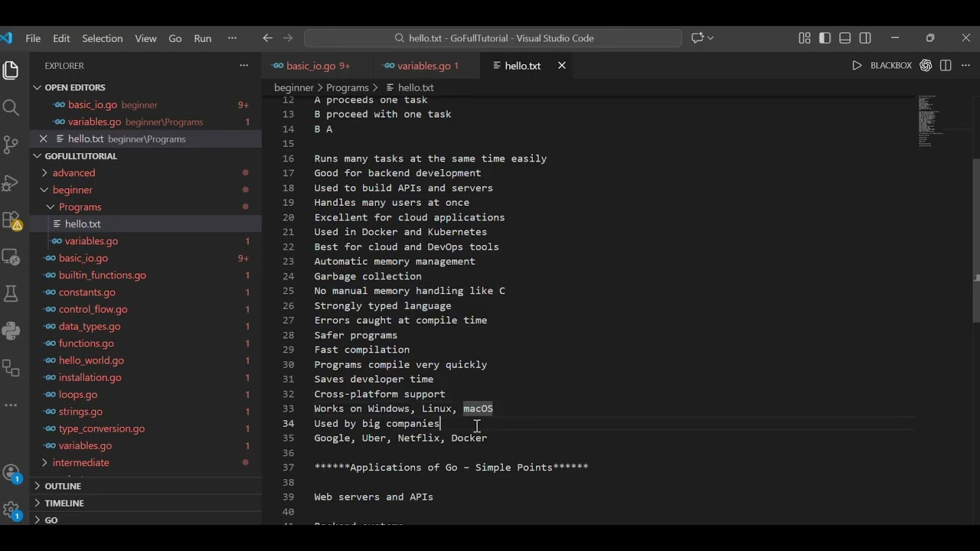Go back with the navigation arrow
The width and height of the screenshot is (980, 551).
click(x=267, y=37)
